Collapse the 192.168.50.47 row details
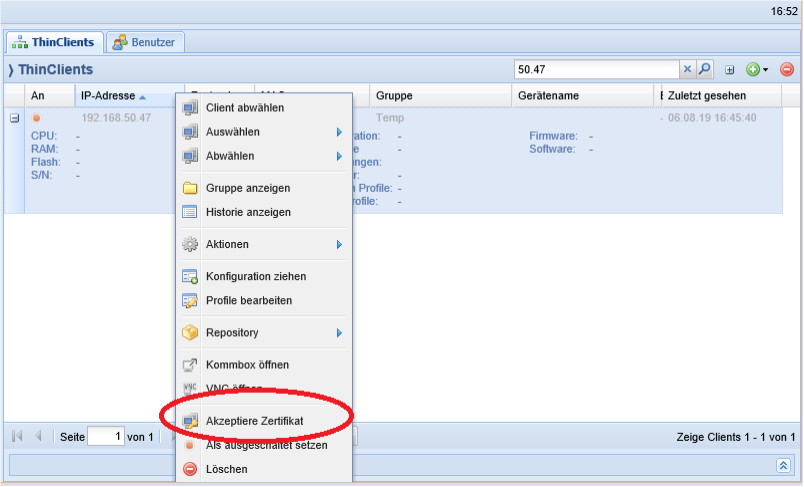Image resolution: width=804 pixels, height=487 pixels. click(15, 118)
